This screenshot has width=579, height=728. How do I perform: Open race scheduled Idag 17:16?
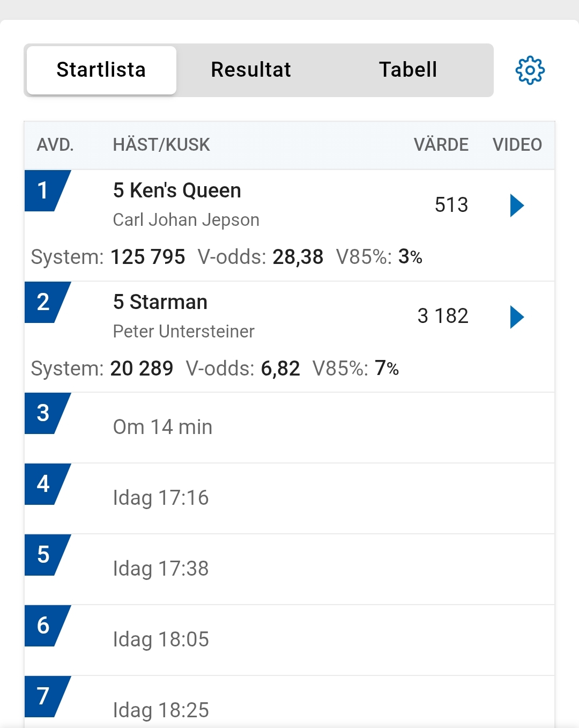coord(160,498)
